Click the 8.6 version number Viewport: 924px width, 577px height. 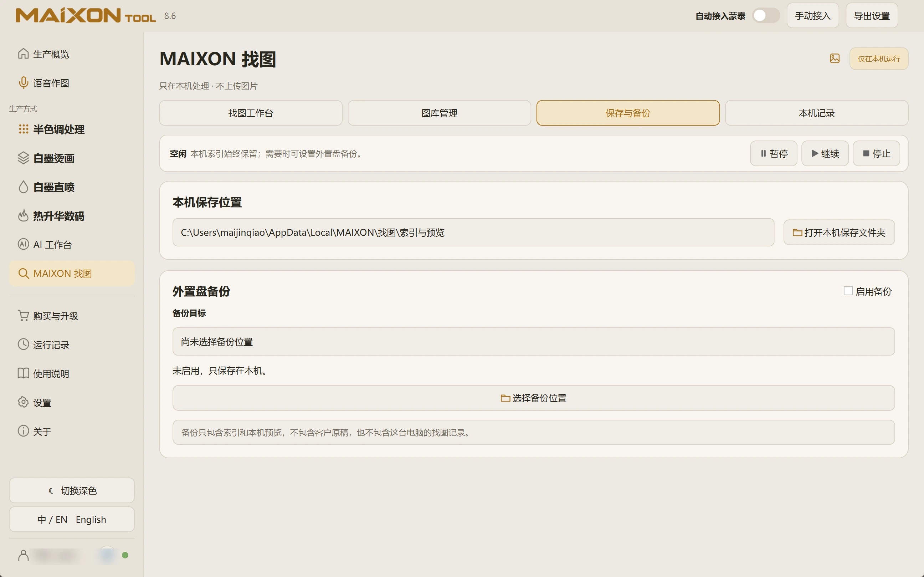170,16
